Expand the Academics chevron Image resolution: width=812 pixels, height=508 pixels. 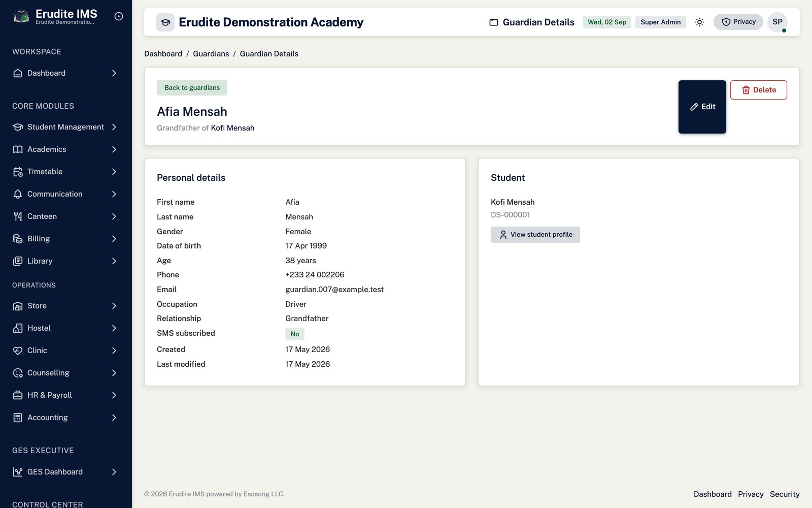pyautogui.click(x=114, y=149)
